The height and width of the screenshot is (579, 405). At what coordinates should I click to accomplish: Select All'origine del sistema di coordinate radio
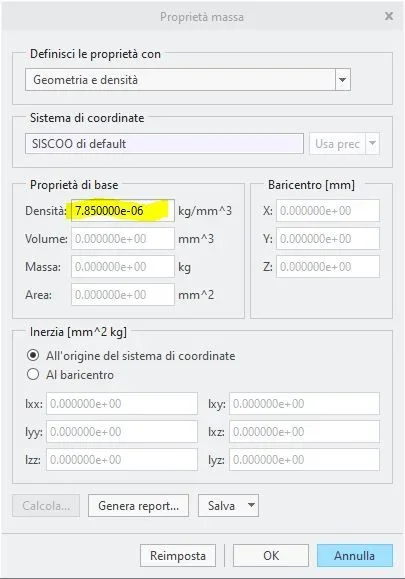click(33, 356)
